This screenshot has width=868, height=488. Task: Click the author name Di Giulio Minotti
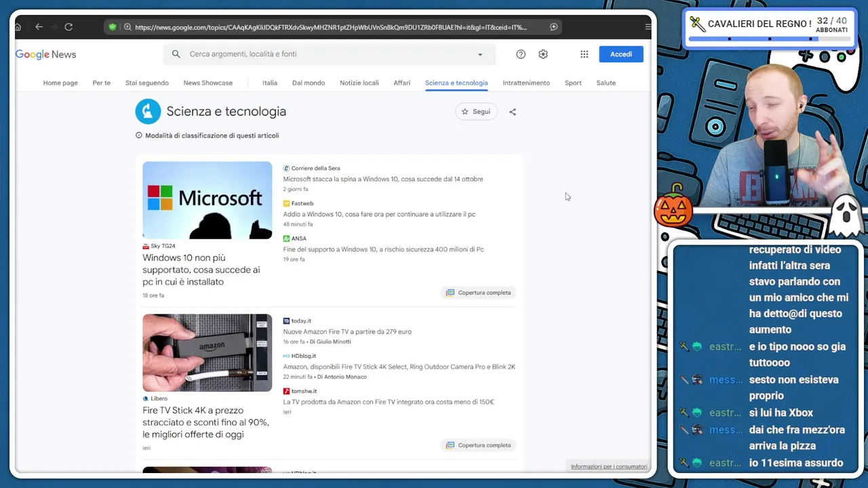(330, 342)
